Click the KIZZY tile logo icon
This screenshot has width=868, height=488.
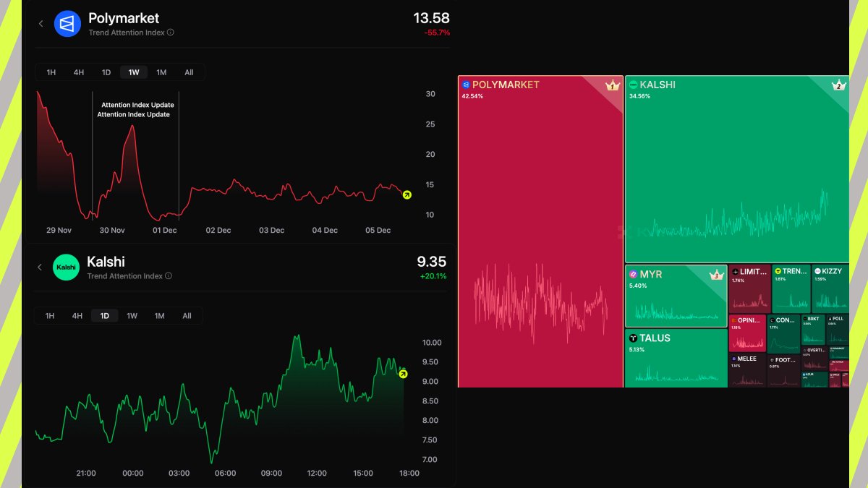click(x=818, y=272)
